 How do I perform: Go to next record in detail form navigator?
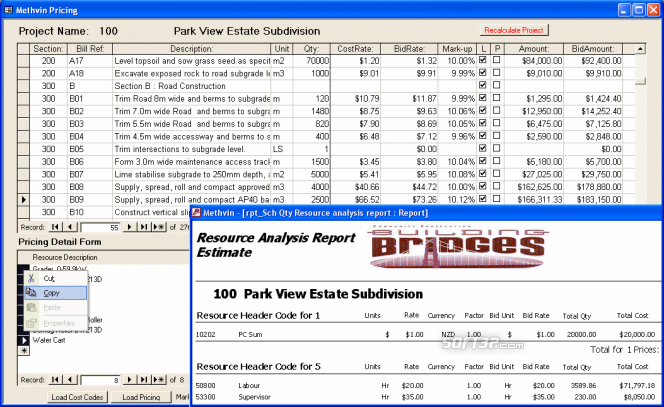[x=129, y=379]
